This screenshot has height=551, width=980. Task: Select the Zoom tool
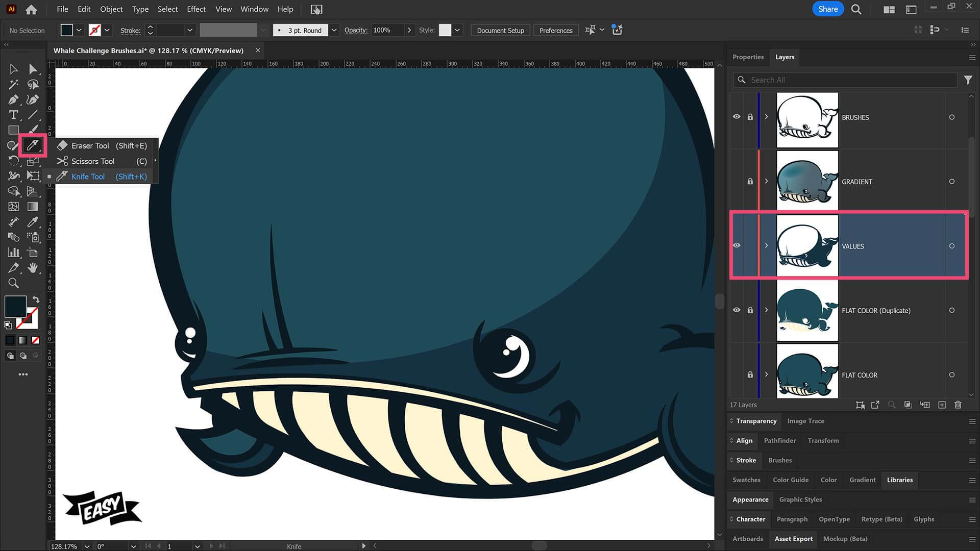pyautogui.click(x=14, y=283)
